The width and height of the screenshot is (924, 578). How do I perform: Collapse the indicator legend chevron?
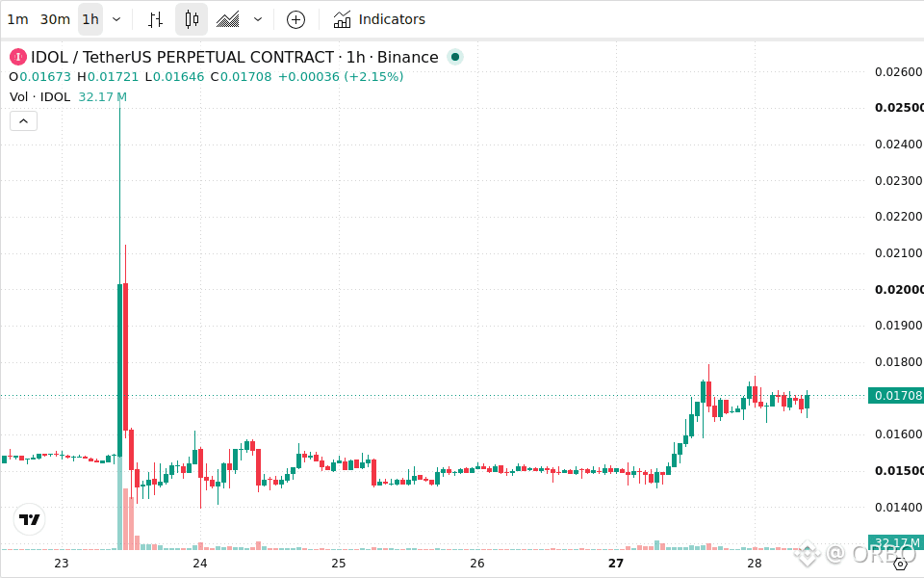click(23, 121)
